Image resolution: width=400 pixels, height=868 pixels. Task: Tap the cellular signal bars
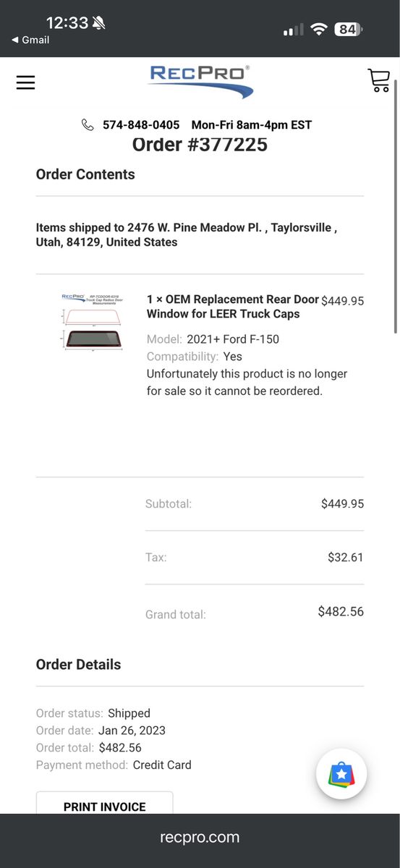pyautogui.click(x=293, y=30)
